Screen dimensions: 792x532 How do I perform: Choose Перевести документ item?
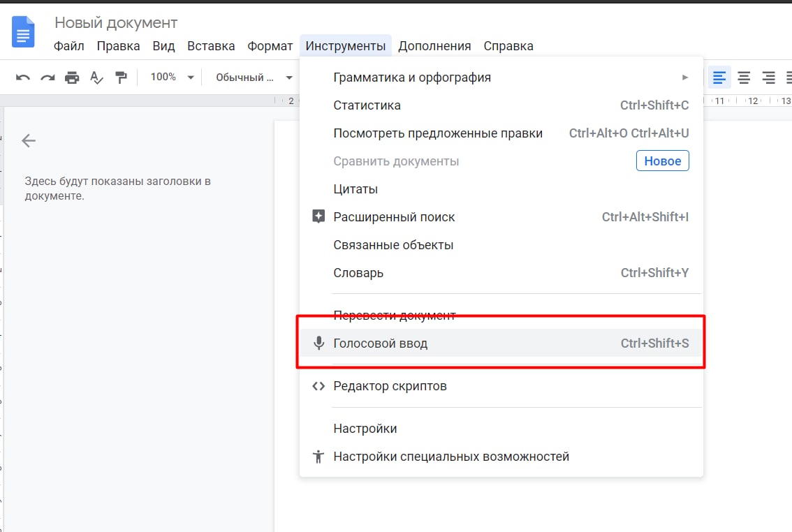(501, 315)
